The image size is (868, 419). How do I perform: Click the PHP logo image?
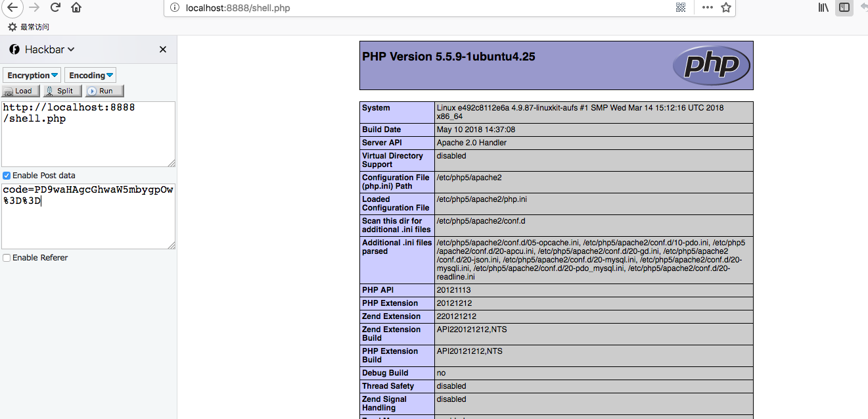point(711,65)
